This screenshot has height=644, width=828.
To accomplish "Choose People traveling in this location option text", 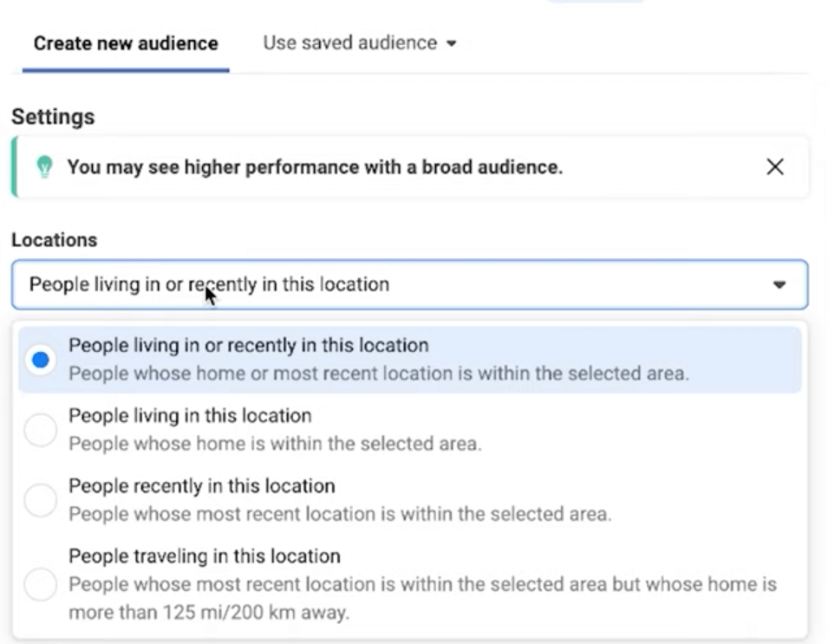I will pos(205,556).
